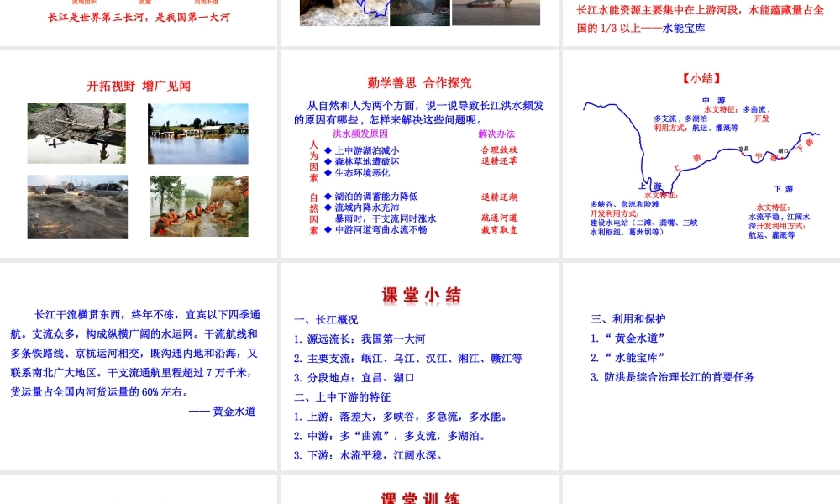840x504 pixels.
Task: Open the 三、利用和保护 slide
Action: click(x=701, y=366)
